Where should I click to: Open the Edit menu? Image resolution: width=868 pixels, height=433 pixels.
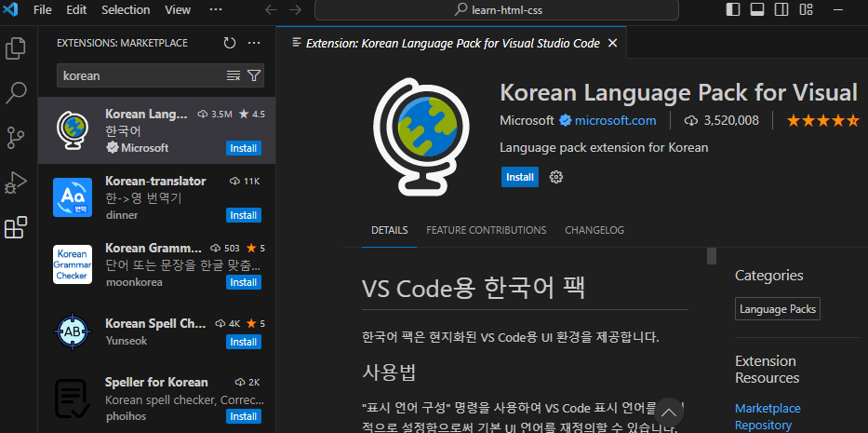(x=76, y=9)
